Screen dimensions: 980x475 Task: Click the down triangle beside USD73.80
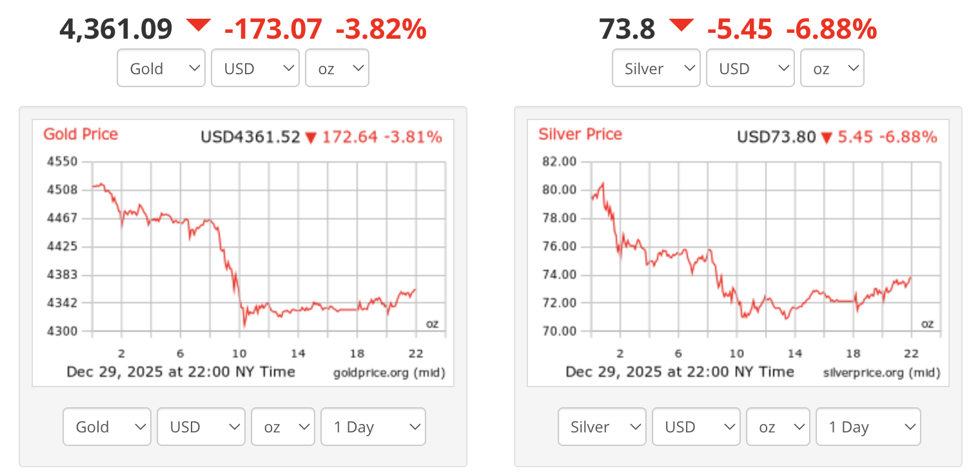pyautogui.click(x=827, y=136)
